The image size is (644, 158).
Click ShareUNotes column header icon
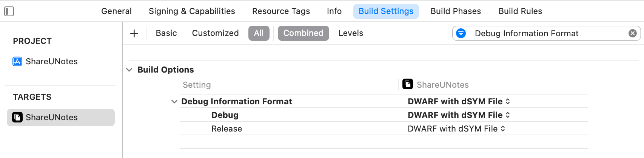[x=408, y=84]
